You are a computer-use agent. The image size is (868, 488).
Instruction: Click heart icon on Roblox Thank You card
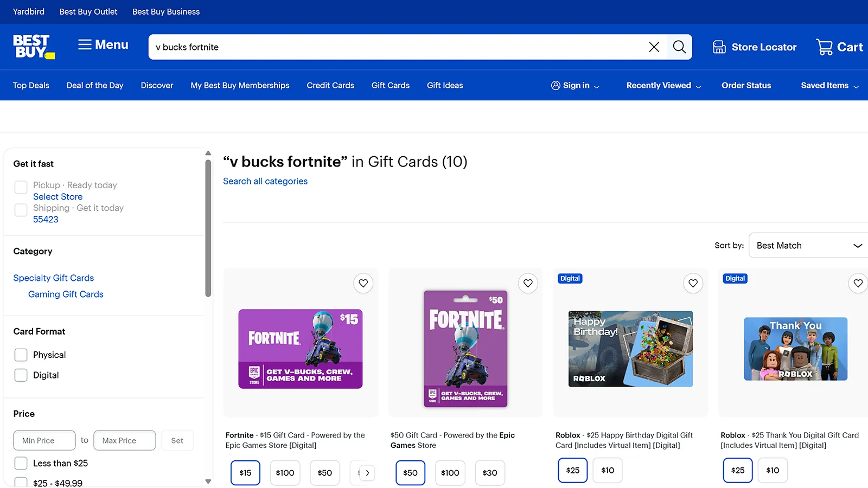coord(858,283)
